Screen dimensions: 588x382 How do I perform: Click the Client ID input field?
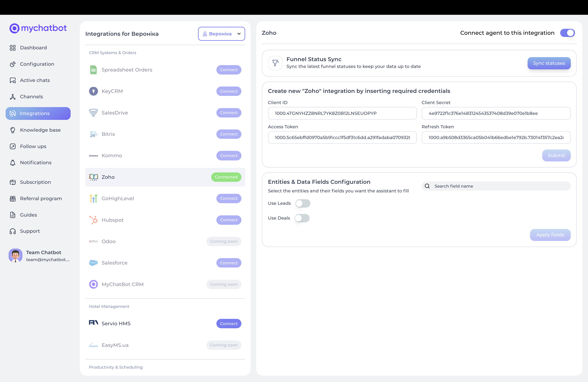coord(342,113)
